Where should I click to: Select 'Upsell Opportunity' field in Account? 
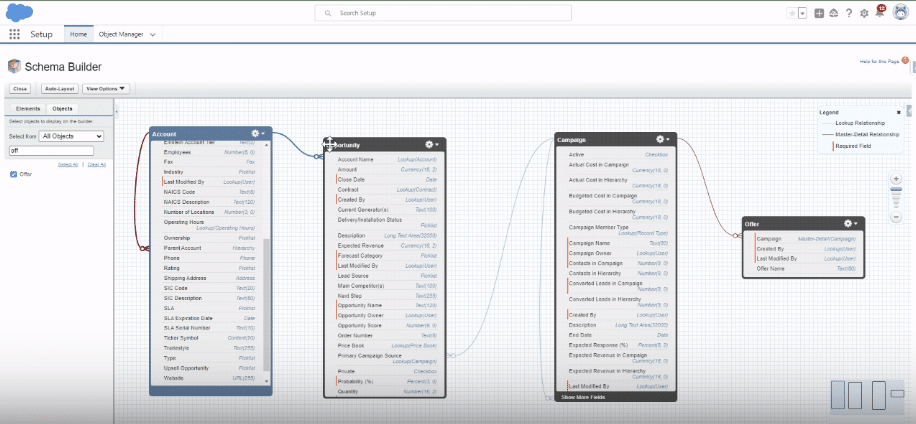pos(209,369)
